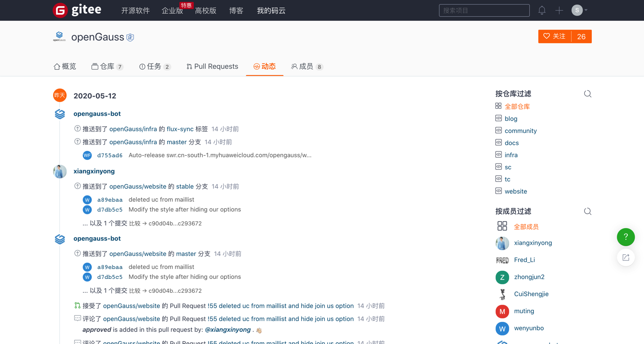Viewport: 644px width, 344px height.
Task: Open commit d755ad6 link
Action: click(110, 155)
